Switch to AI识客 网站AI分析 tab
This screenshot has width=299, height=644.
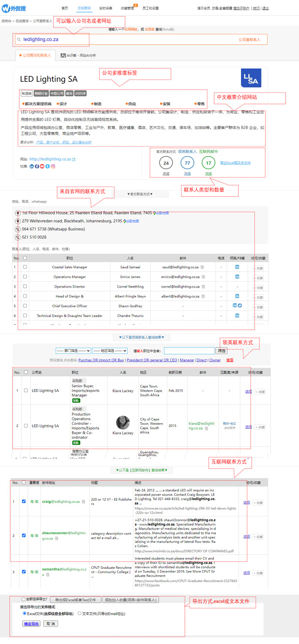point(78,55)
